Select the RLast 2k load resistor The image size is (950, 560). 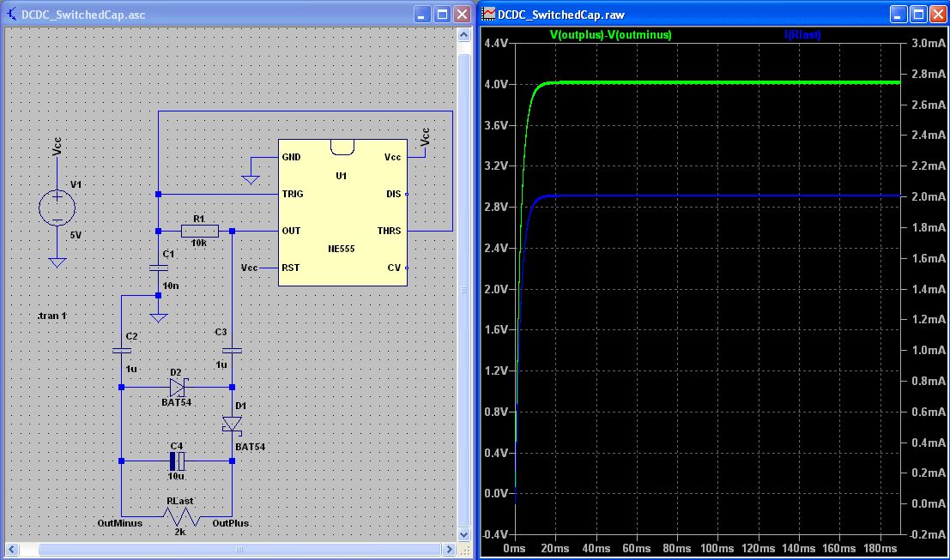click(181, 516)
